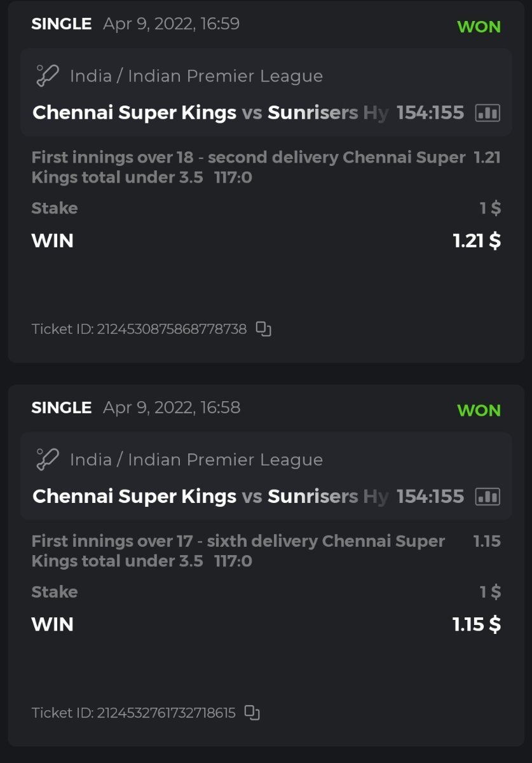
Task: Click the cricket icon in the 16:58 ticket
Action: pyautogui.click(x=47, y=460)
